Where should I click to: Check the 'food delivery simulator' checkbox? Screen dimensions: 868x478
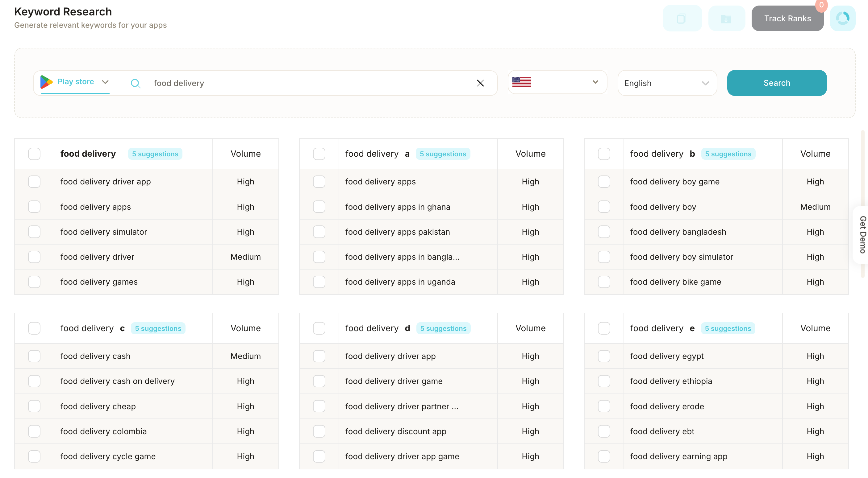click(x=34, y=232)
